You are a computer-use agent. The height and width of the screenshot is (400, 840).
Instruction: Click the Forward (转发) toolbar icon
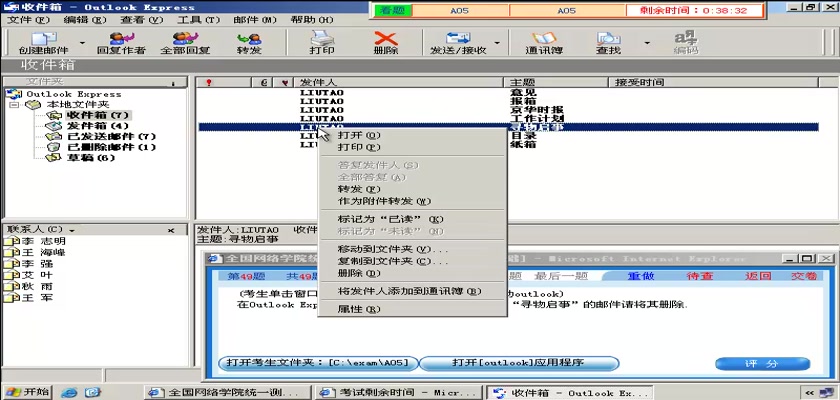(249, 43)
